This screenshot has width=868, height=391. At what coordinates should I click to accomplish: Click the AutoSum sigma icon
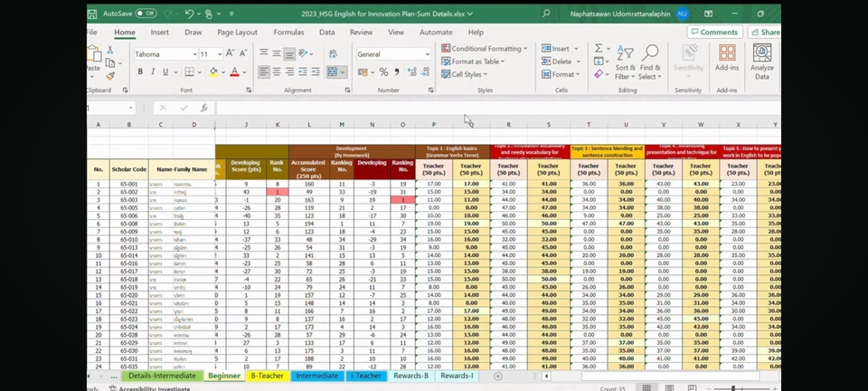pos(599,48)
